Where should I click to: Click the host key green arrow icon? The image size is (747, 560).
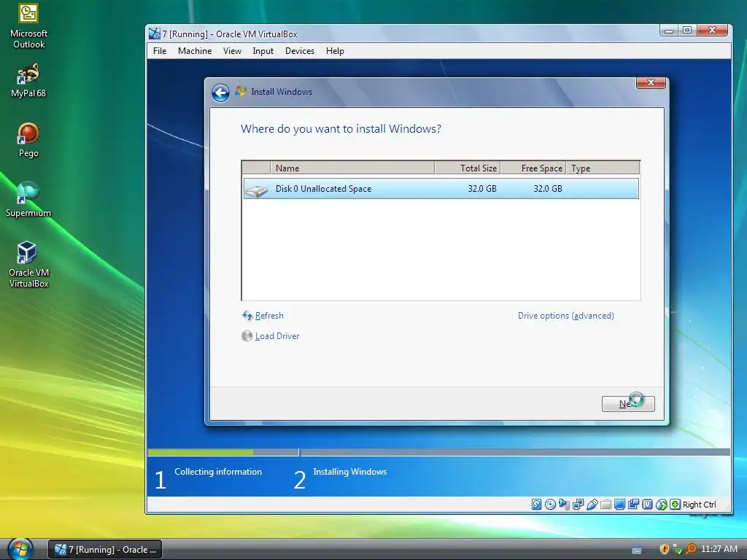[675, 505]
